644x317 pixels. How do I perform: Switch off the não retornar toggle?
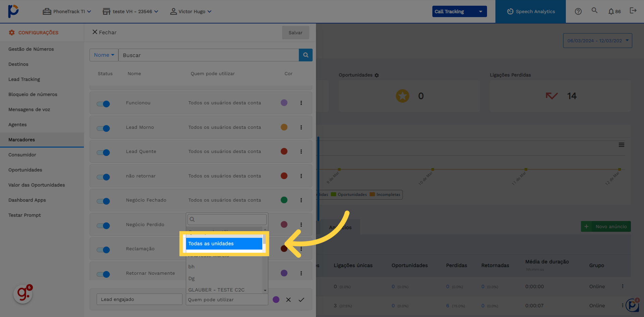pos(103,177)
